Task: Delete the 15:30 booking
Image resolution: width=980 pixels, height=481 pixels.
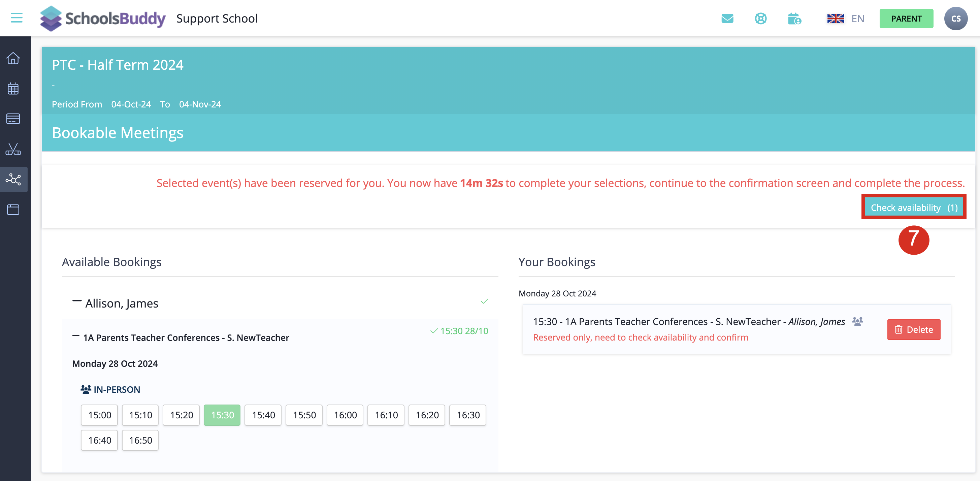Action: point(913,329)
